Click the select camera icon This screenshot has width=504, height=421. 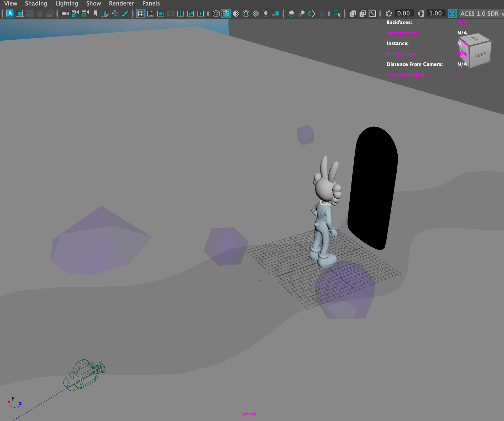point(65,14)
